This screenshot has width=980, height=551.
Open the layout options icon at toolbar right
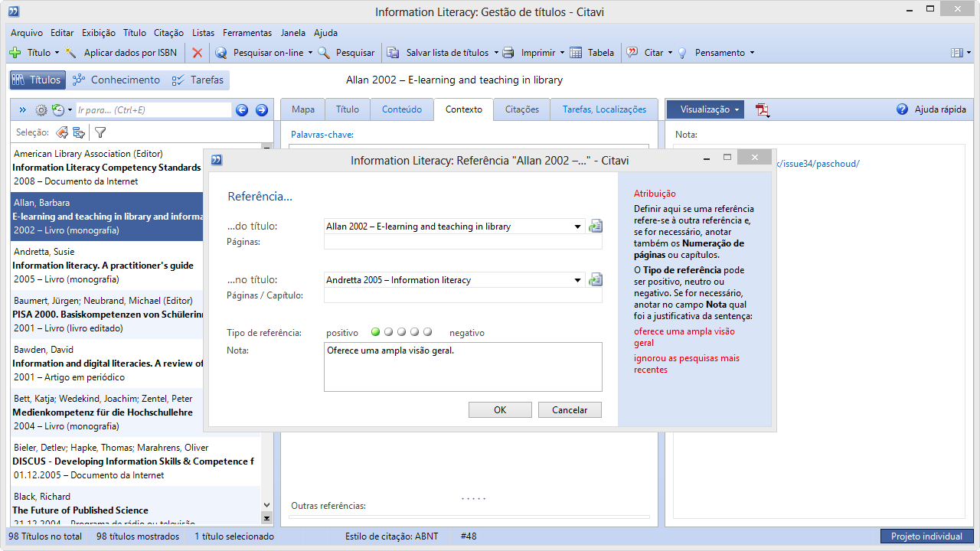coord(956,53)
